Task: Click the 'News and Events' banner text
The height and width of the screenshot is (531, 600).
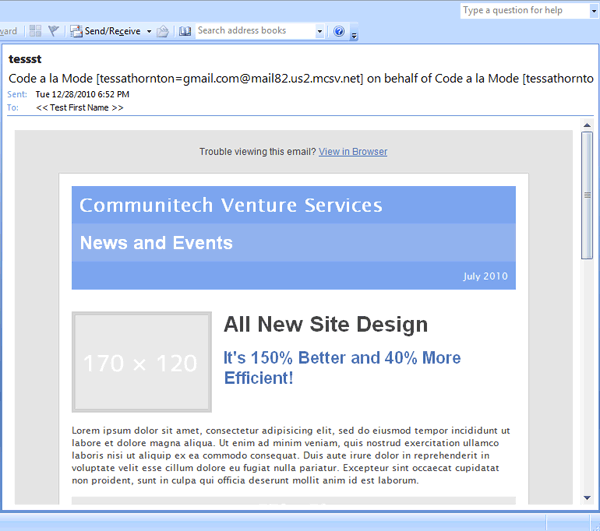Action: pos(156,243)
